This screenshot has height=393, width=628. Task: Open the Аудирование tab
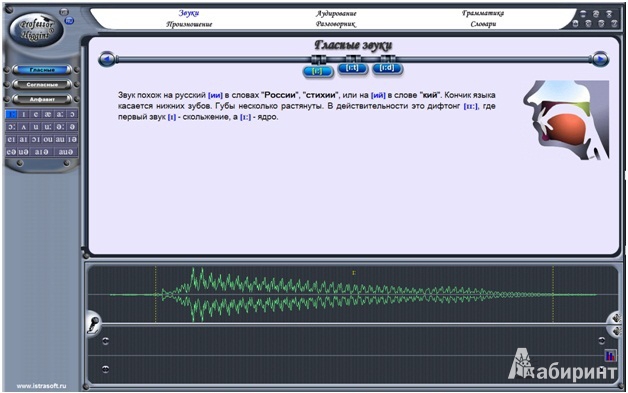[336, 13]
